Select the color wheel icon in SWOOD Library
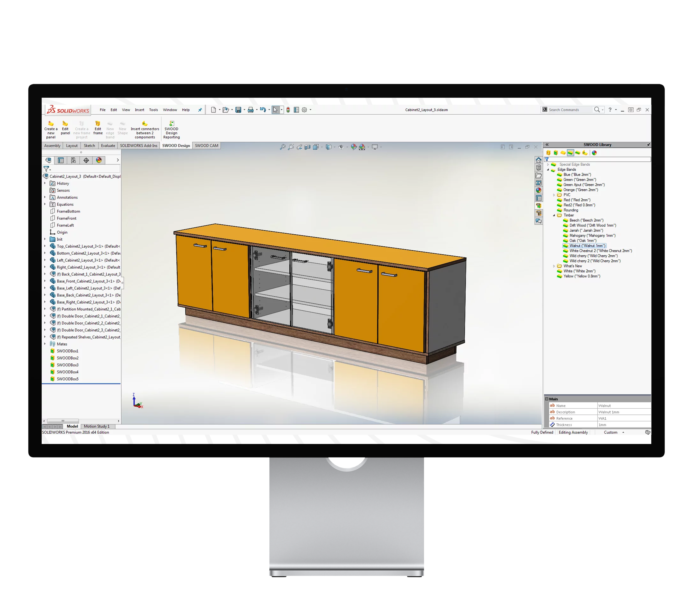This screenshot has width=693, height=616. pyautogui.click(x=594, y=153)
